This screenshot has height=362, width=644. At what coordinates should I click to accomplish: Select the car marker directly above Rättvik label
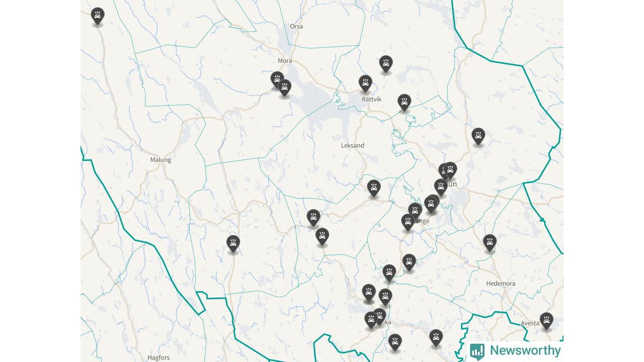tap(365, 83)
